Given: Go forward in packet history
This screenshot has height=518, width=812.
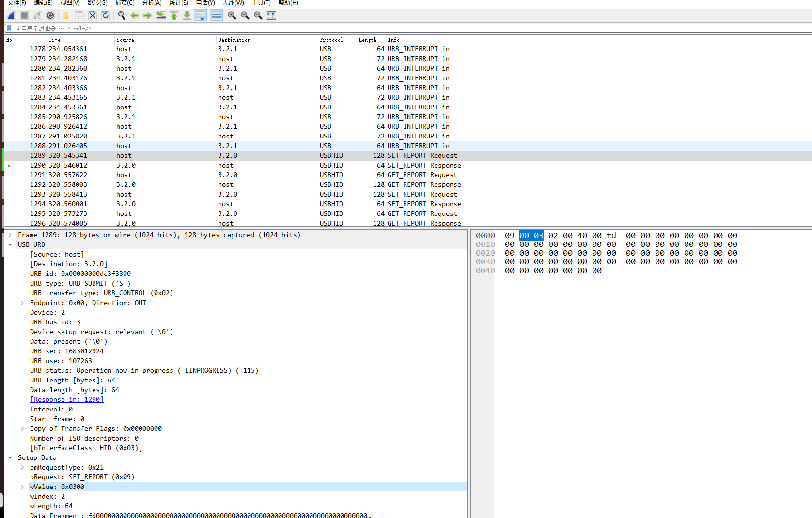Looking at the screenshot, I should click(x=147, y=15).
